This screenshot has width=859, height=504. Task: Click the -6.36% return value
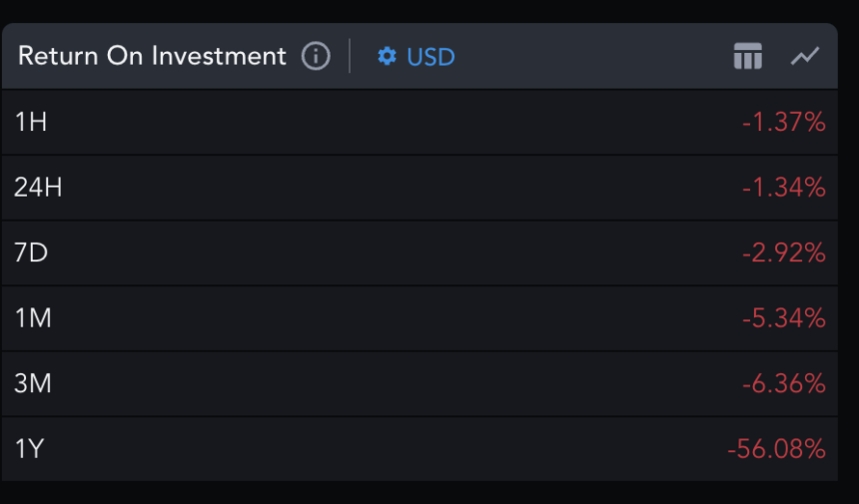click(784, 384)
